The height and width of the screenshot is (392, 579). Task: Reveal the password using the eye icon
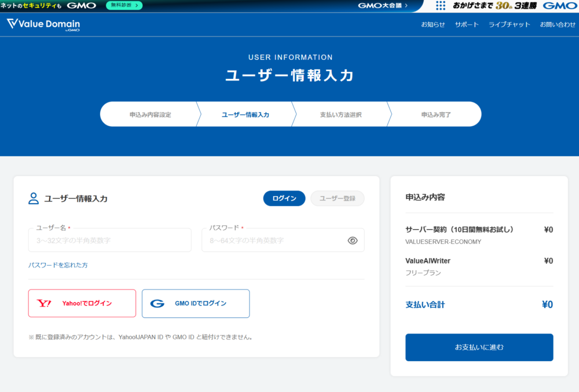(x=353, y=240)
